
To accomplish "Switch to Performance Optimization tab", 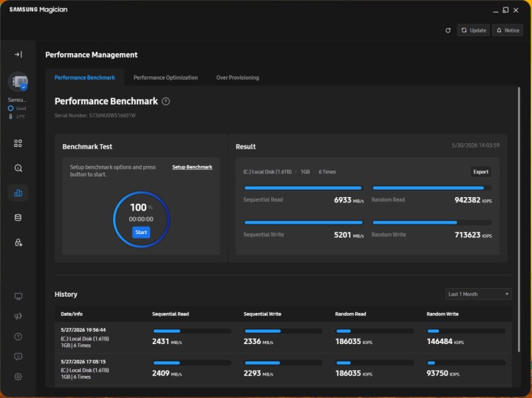I will 166,78.
